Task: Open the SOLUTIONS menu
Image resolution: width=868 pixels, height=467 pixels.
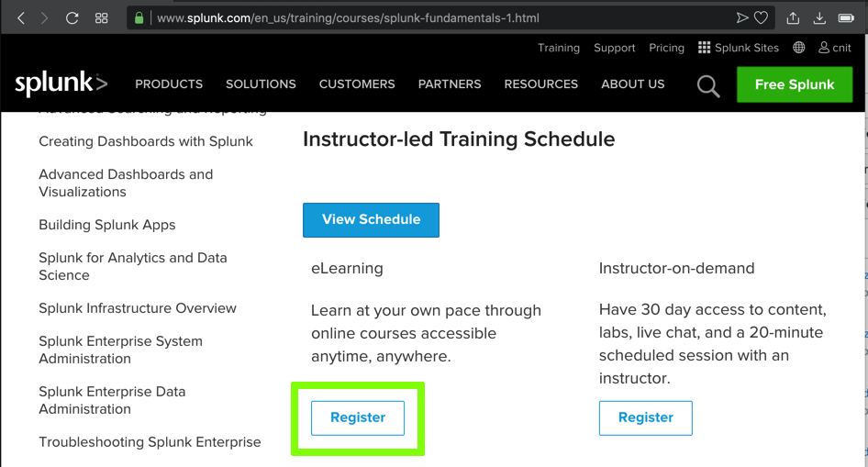Action: point(261,84)
